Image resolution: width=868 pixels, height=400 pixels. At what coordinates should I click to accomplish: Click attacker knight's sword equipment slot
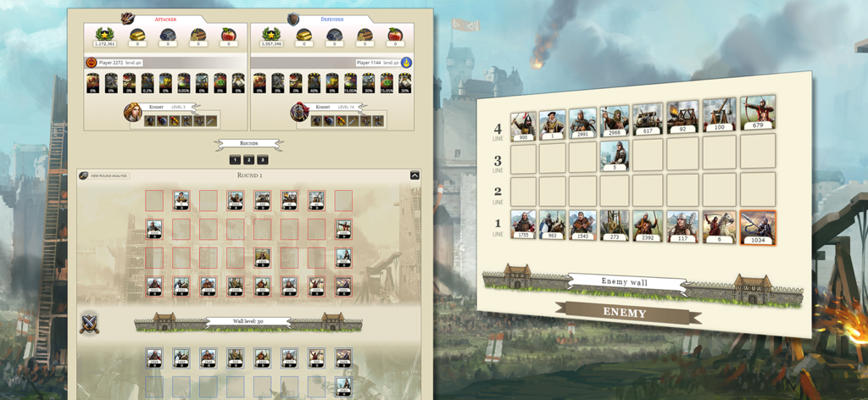click(211, 120)
